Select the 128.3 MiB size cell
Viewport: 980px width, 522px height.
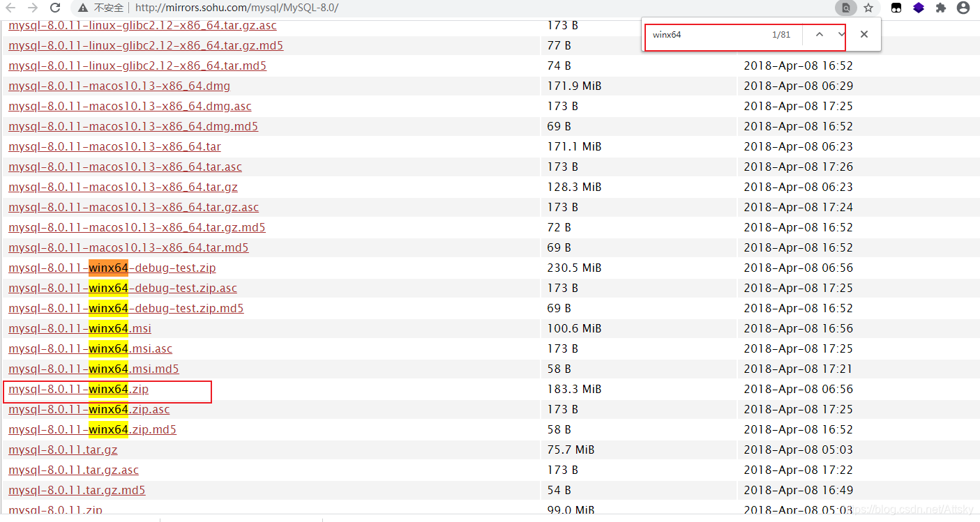point(575,187)
